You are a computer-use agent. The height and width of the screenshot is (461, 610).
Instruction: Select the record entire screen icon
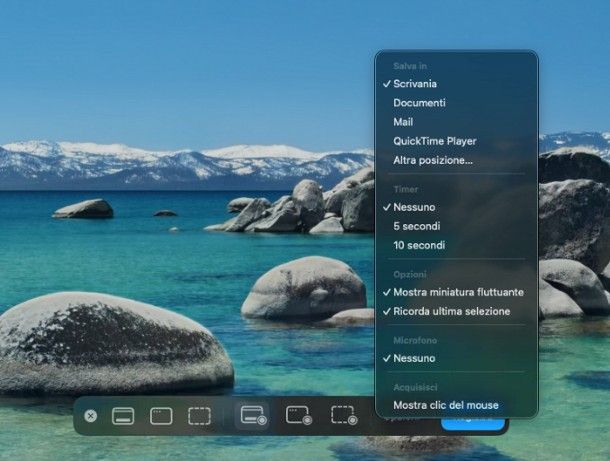tap(253, 416)
